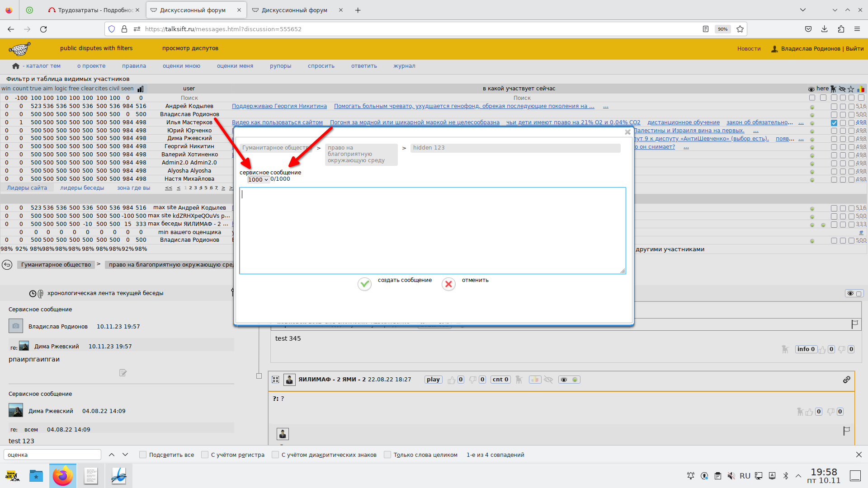Collapse the ЯИЛИМАФ message with shrink icon
Viewport: 868px width, 488px height.
pos(275,380)
